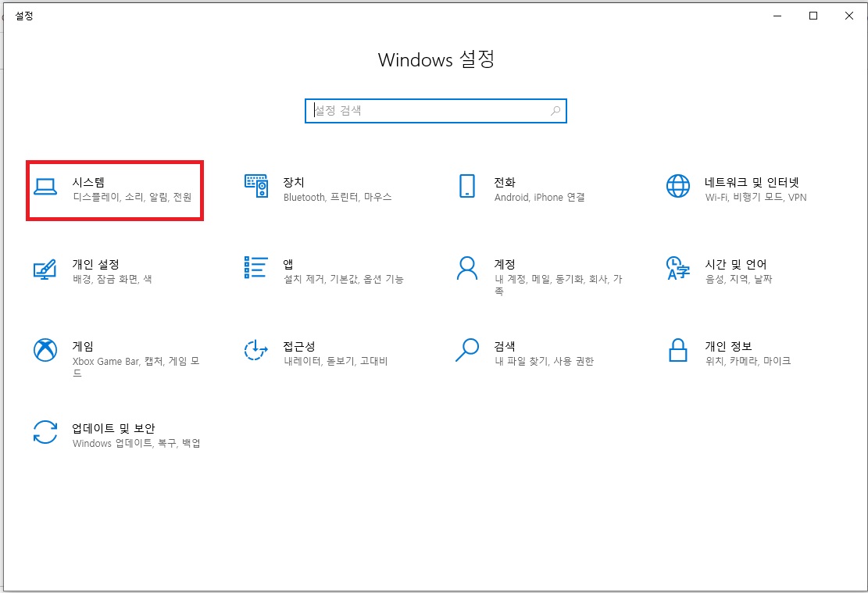Viewport: 868px width, 593px height.
Task: Select the 전화 phone icon
Action: pyautogui.click(x=467, y=186)
